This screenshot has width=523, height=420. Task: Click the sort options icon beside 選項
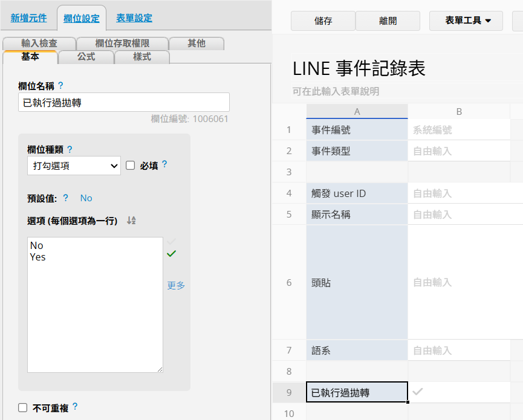click(x=131, y=221)
